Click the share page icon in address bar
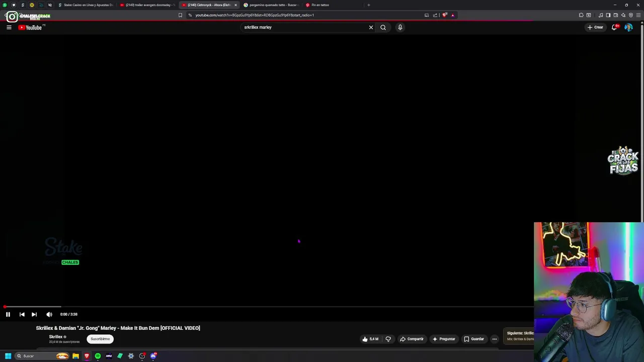Viewport: 644px width, 362px height. click(435, 15)
